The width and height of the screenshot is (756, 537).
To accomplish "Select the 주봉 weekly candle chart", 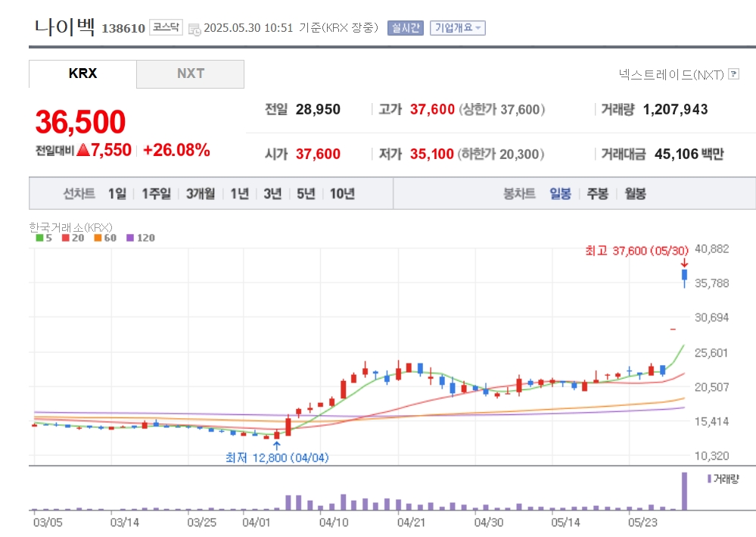I will (x=597, y=194).
